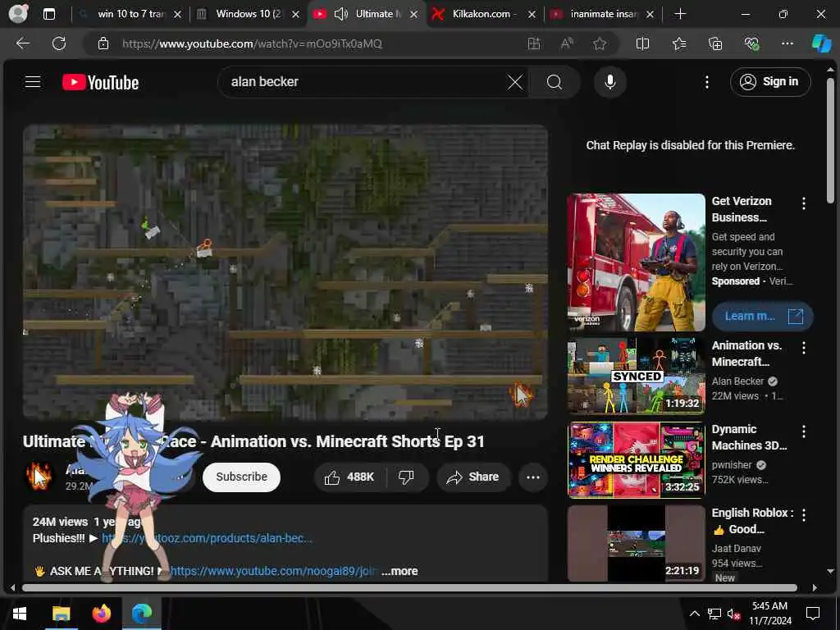Add this page to favorites star
840x630 pixels.
point(600,43)
